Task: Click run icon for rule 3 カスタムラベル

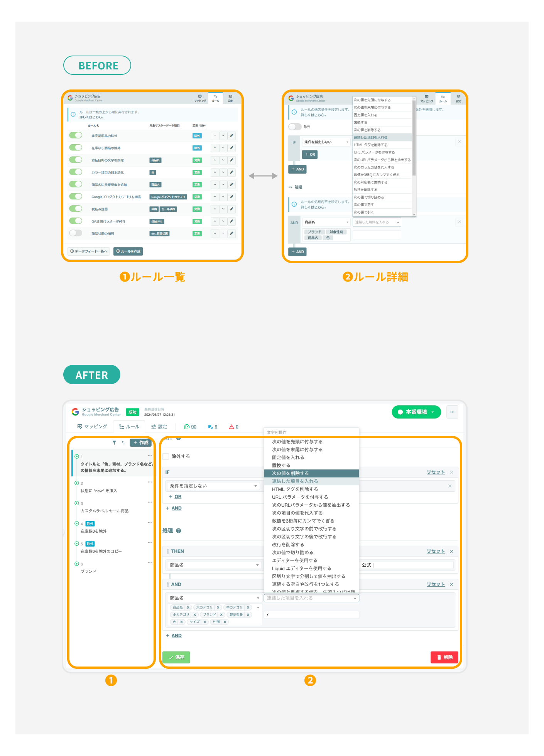Action: pos(77,503)
